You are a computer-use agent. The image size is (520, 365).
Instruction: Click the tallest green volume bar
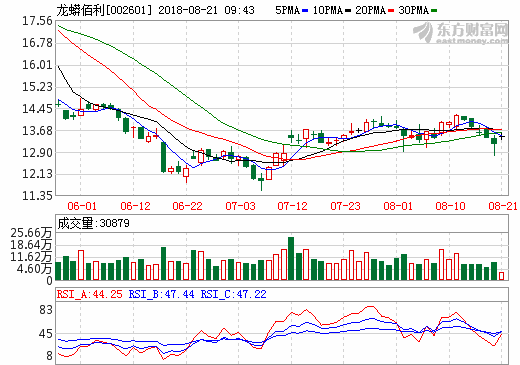(x=291, y=258)
